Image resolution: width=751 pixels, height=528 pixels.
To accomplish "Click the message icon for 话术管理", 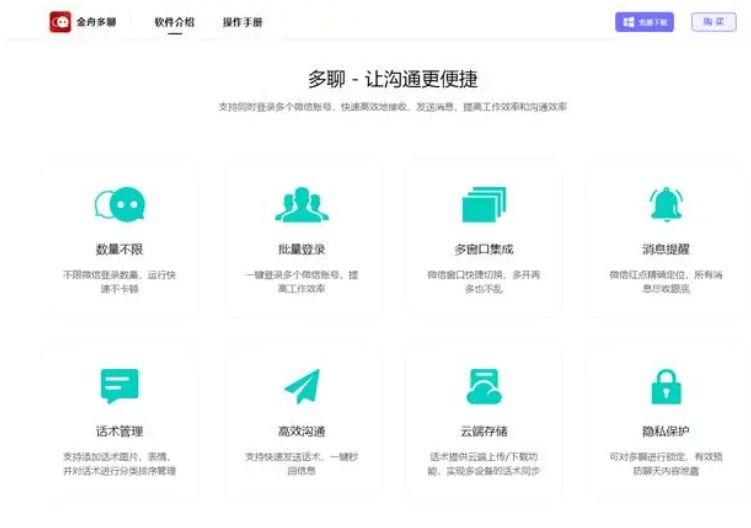I will point(119,386).
